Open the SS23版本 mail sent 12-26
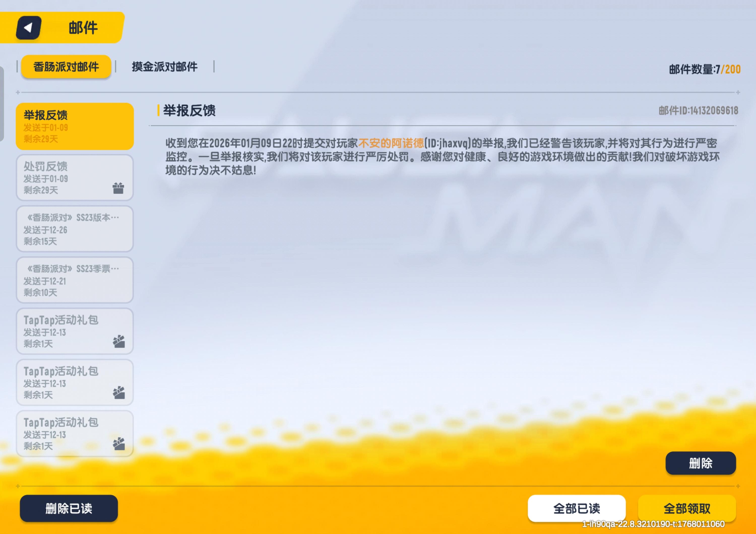The height and width of the screenshot is (534, 756). [74, 229]
